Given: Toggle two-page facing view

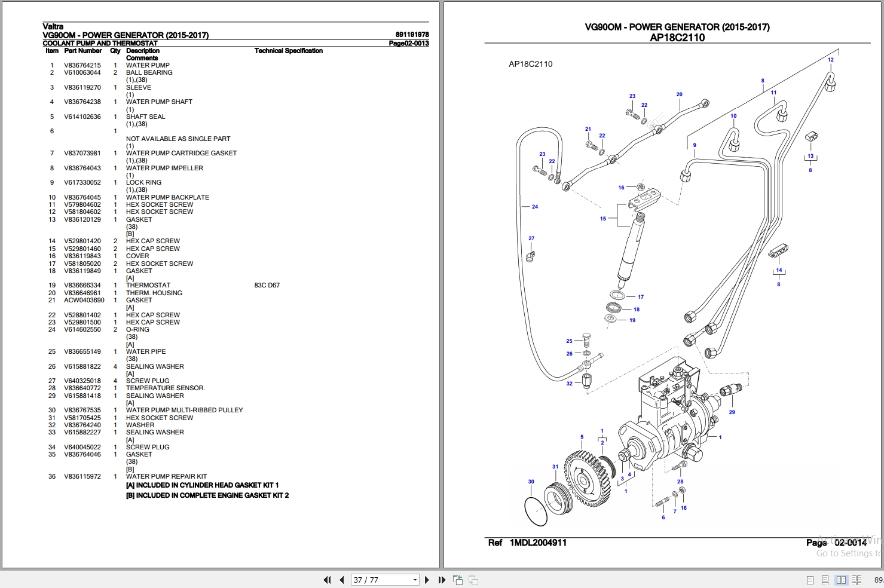Looking at the screenshot, I should coord(841,580).
